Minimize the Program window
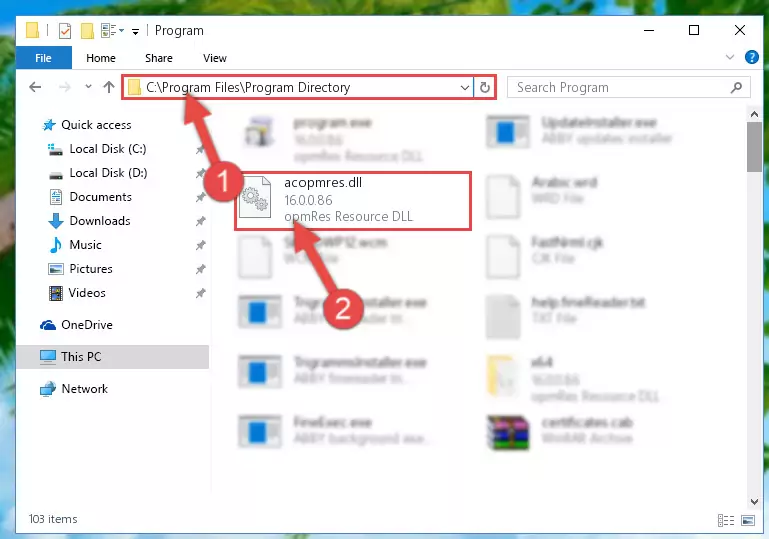Screen dimensions: 769x539 (649, 30)
